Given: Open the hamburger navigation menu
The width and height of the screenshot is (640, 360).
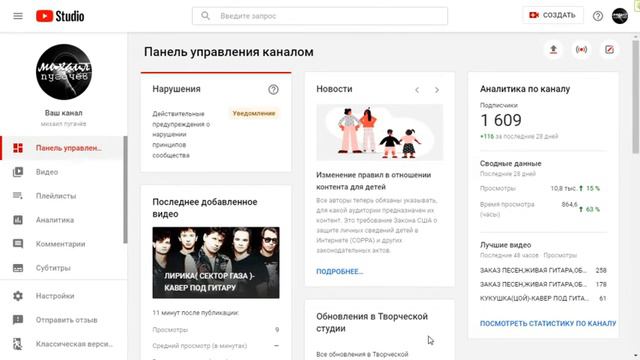Looking at the screenshot, I should click(18, 16).
